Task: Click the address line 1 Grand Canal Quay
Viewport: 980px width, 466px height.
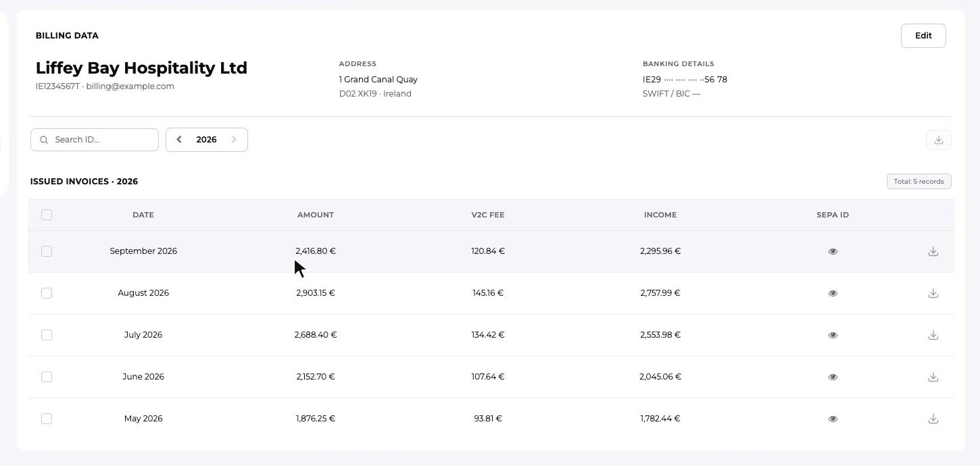Action: (x=378, y=80)
